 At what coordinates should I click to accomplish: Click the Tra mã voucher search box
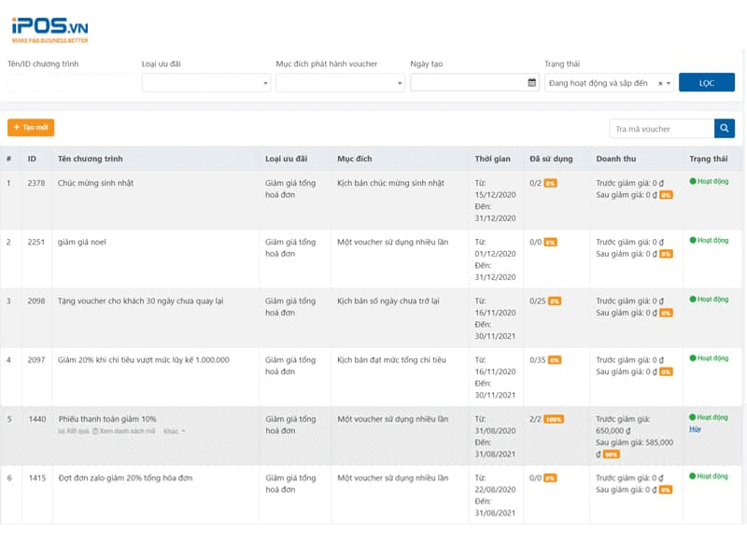[661, 129]
